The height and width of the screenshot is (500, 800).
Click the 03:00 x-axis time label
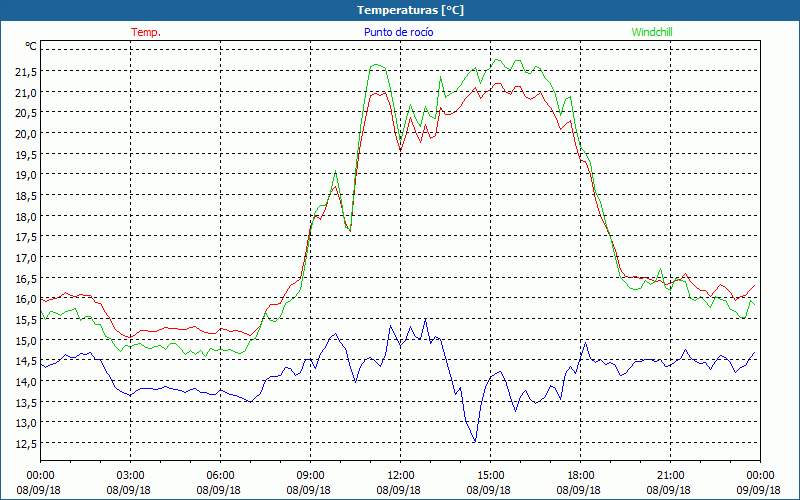tap(131, 476)
